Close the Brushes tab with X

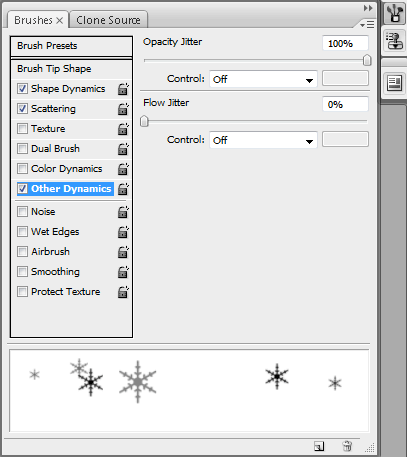pyautogui.click(x=59, y=21)
